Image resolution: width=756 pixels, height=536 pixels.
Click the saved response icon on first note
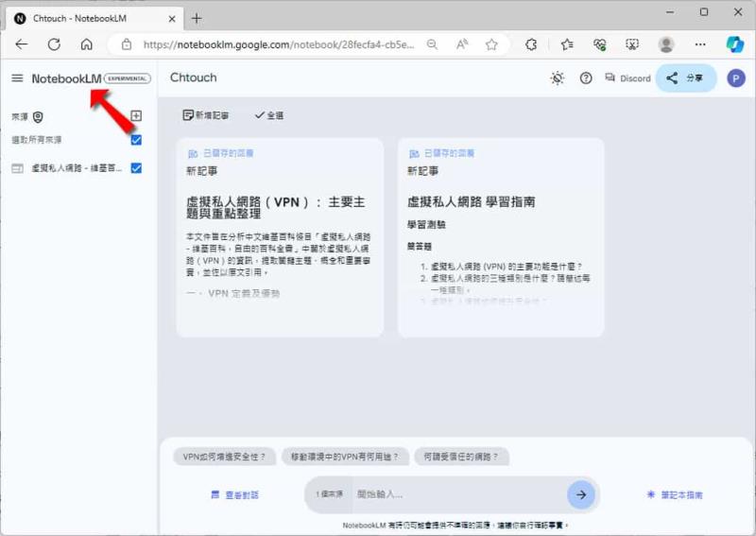pyautogui.click(x=193, y=153)
